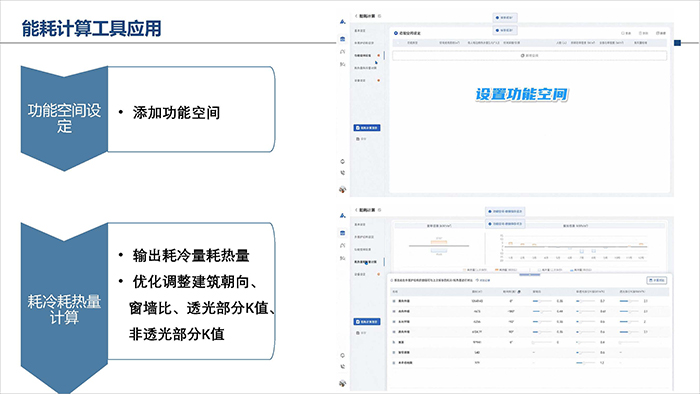Viewport: 700px width, 394px height.
Task: Click the left chart header tab in the bottom screenshot
Action: pyautogui.click(x=439, y=226)
